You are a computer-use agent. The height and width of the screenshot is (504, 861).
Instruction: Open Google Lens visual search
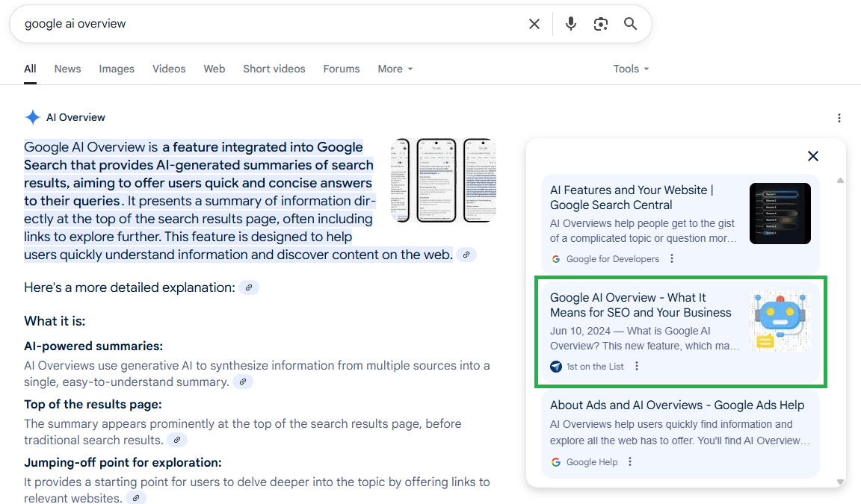(x=600, y=23)
